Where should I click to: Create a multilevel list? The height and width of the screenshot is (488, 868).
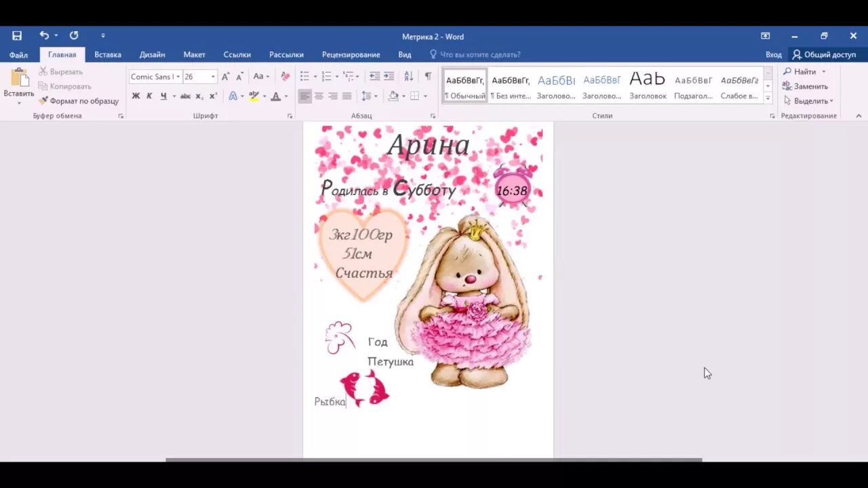pyautogui.click(x=348, y=77)
